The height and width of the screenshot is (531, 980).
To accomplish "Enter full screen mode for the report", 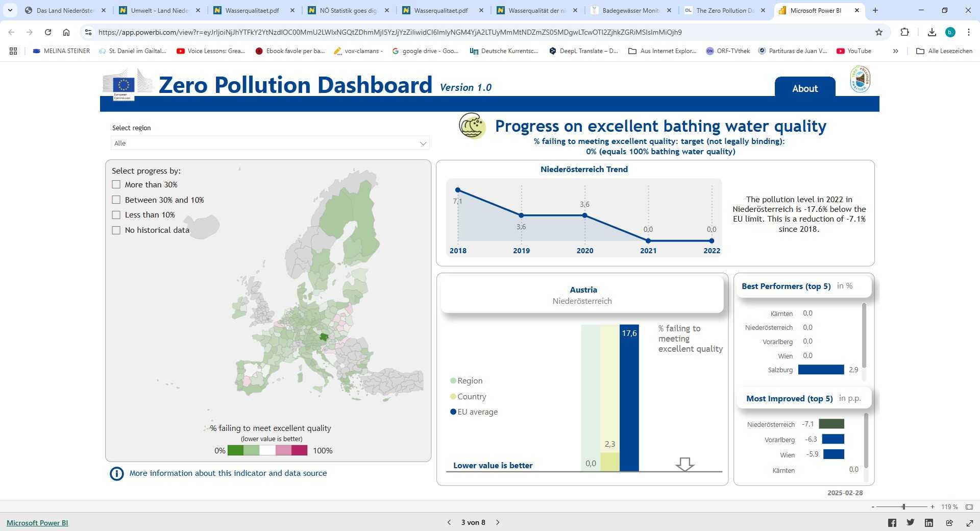I will tap(968, 522).
